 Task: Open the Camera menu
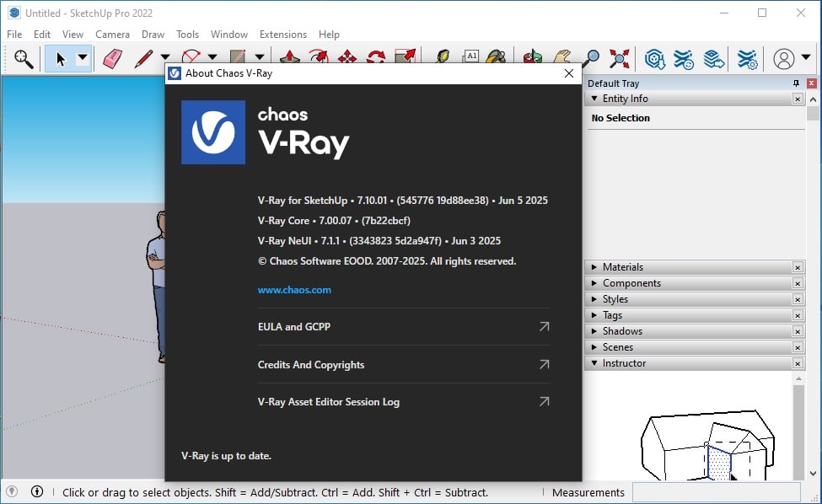click(112, 34)
